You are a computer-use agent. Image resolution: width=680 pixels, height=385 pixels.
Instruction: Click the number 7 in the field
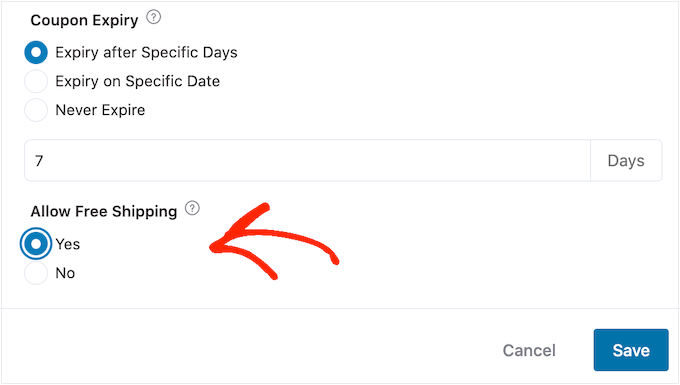(39, 161)
